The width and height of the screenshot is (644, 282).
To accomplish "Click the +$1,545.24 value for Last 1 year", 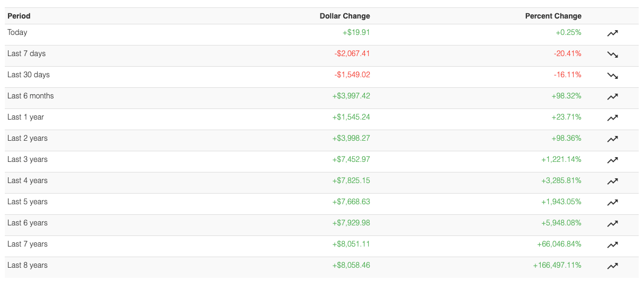I will [x=351, y=117].
